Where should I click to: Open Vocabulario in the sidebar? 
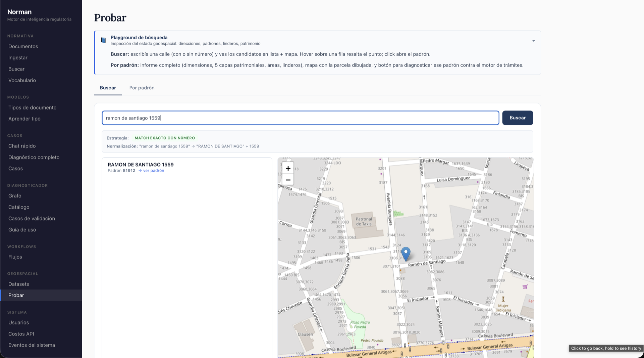(x=22, y=80)
